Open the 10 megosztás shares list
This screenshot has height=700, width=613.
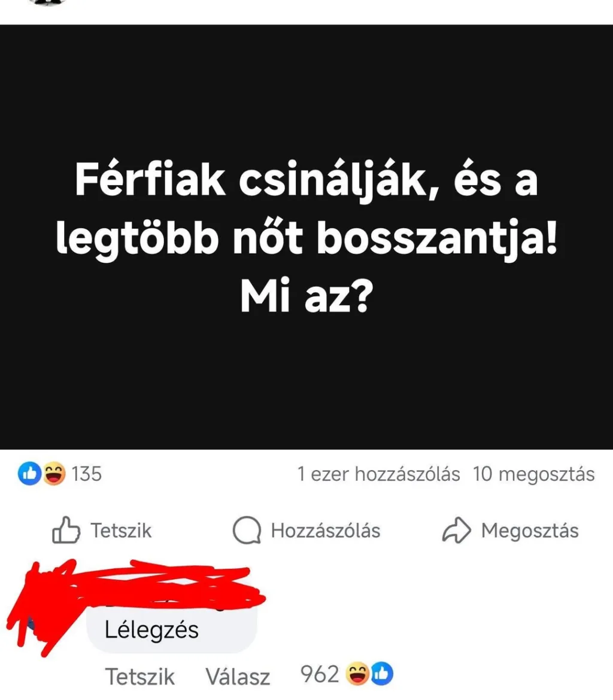tap(533, 474)
